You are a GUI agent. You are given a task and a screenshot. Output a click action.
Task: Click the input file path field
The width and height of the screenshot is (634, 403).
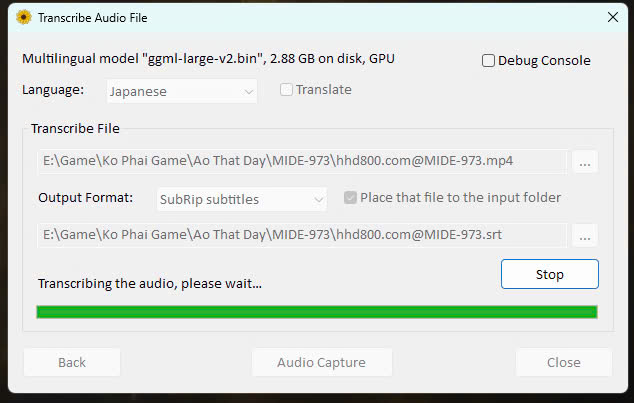point(302,160)
